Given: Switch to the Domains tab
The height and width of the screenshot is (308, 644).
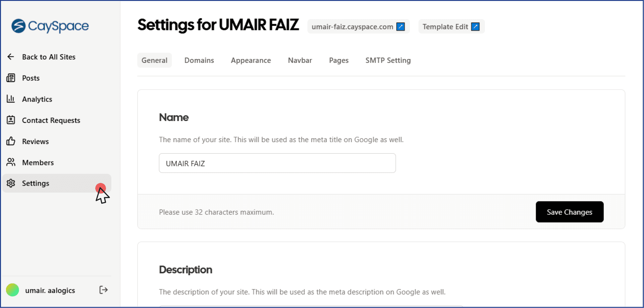Looking at the screenshot, I should click(x=199, y=60).
